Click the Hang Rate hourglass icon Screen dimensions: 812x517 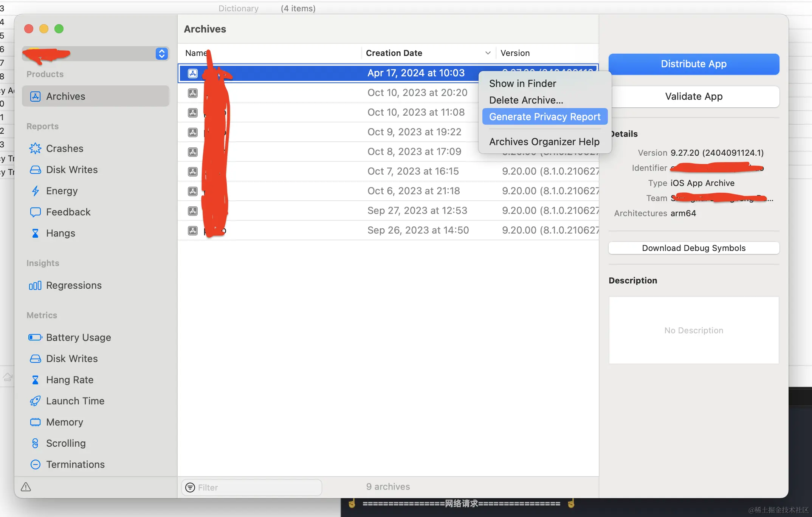click(x=35, y=380)
